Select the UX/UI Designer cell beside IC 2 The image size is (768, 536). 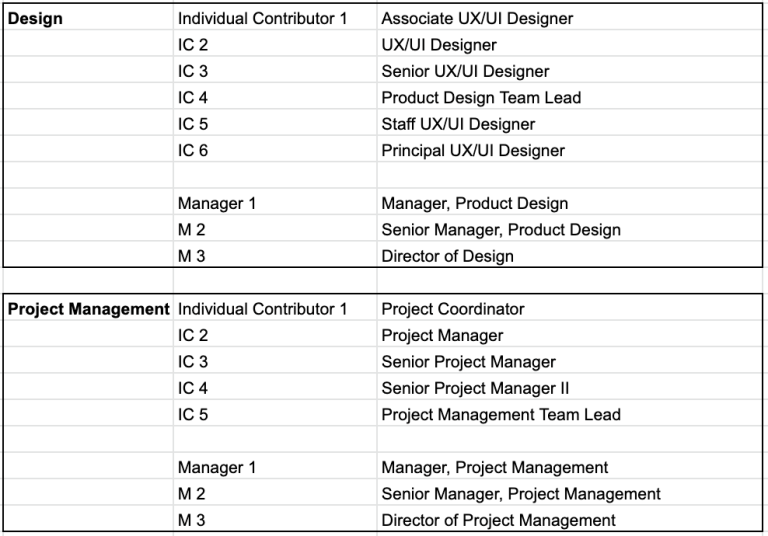(x=569, y=45)
